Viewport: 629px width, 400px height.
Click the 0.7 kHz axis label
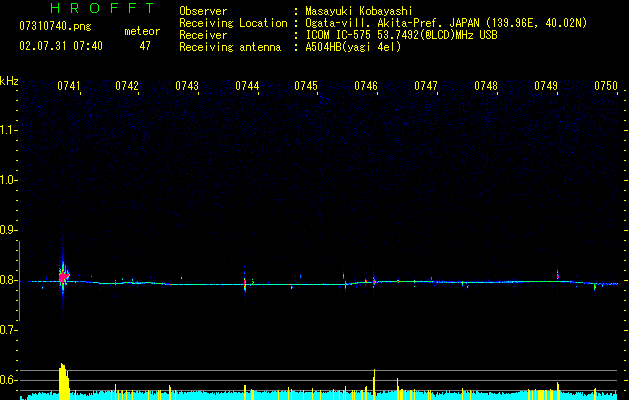pyautogui.click(x=7, y=330)
